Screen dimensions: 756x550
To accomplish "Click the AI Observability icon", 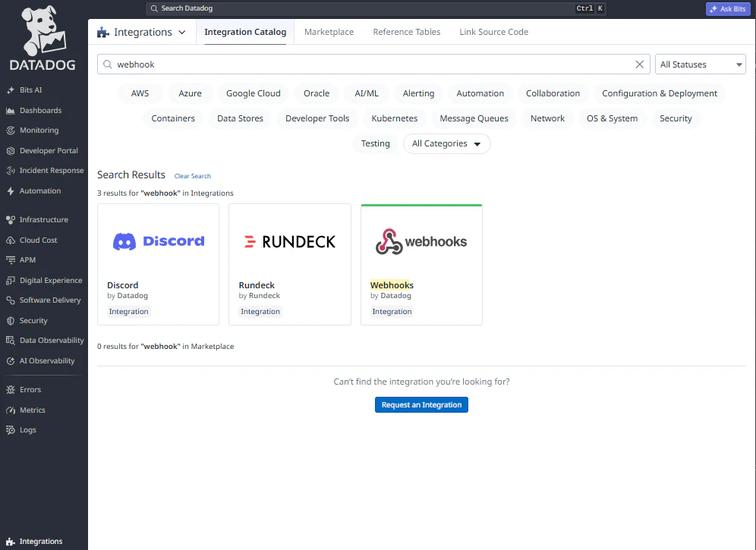I will [11, 360].
